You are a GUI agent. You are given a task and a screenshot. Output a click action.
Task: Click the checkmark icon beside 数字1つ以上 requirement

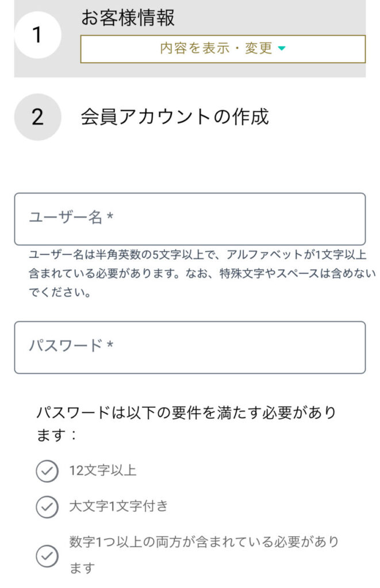47,555
